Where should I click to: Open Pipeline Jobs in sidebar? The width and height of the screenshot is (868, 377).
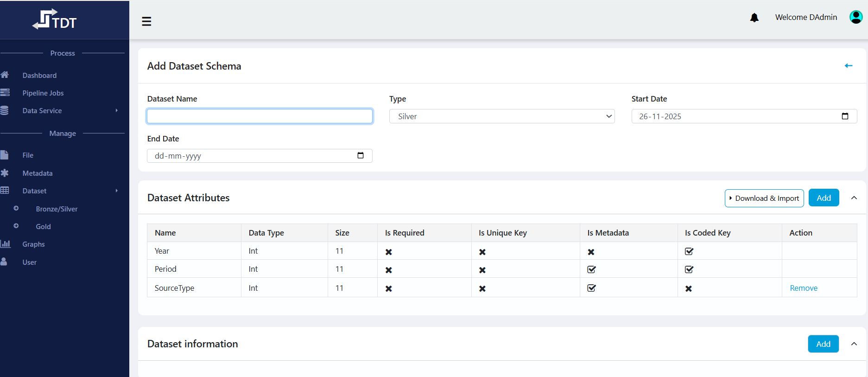[43, 93]
